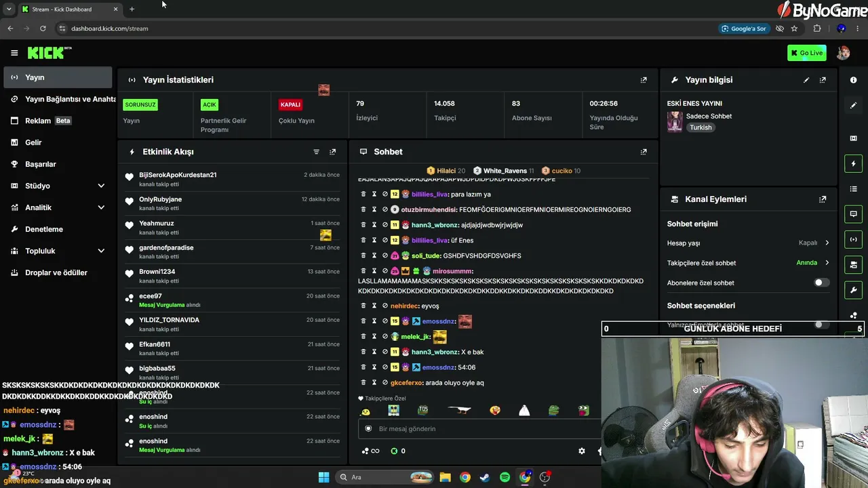Image resolution: width=868 pixels, height=488 pixels.
Task: Pop out the Etkinlik Akışı panel
Action: click(332, 152)
